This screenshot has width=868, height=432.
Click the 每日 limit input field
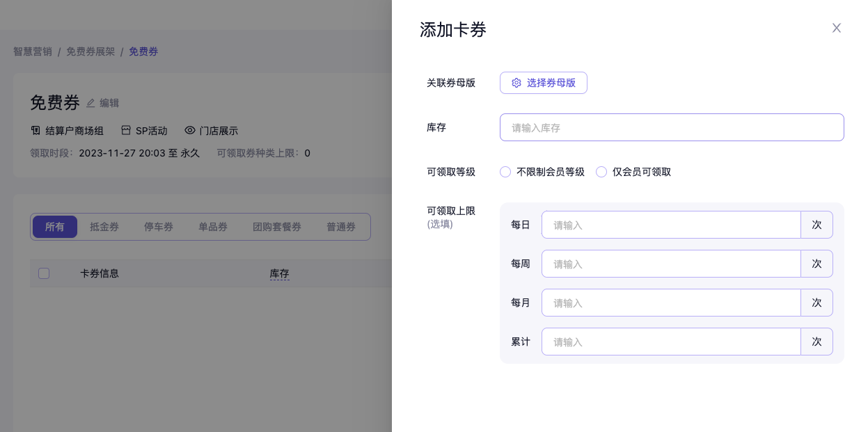671,225
